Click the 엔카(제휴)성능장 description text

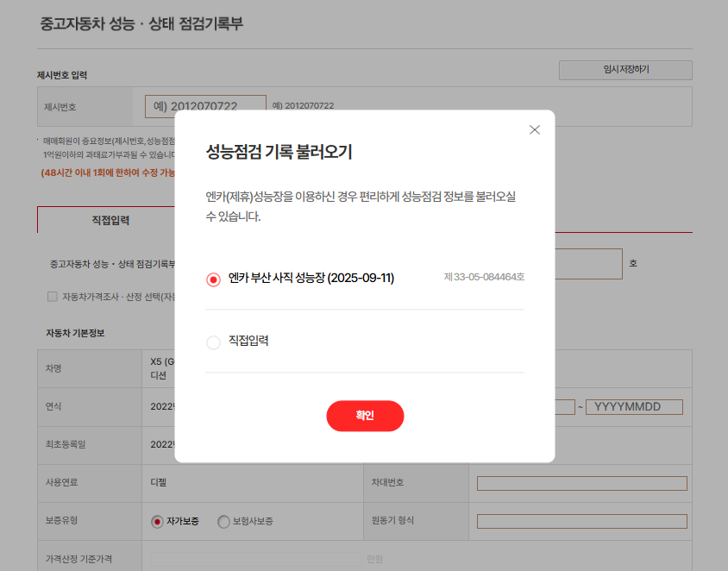361,207
